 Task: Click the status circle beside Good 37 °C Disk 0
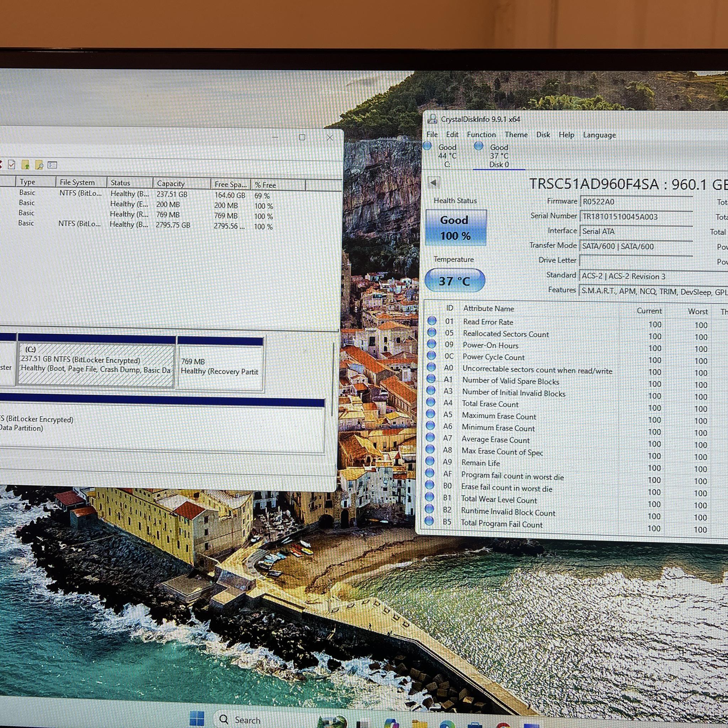(x=478, y=146)
